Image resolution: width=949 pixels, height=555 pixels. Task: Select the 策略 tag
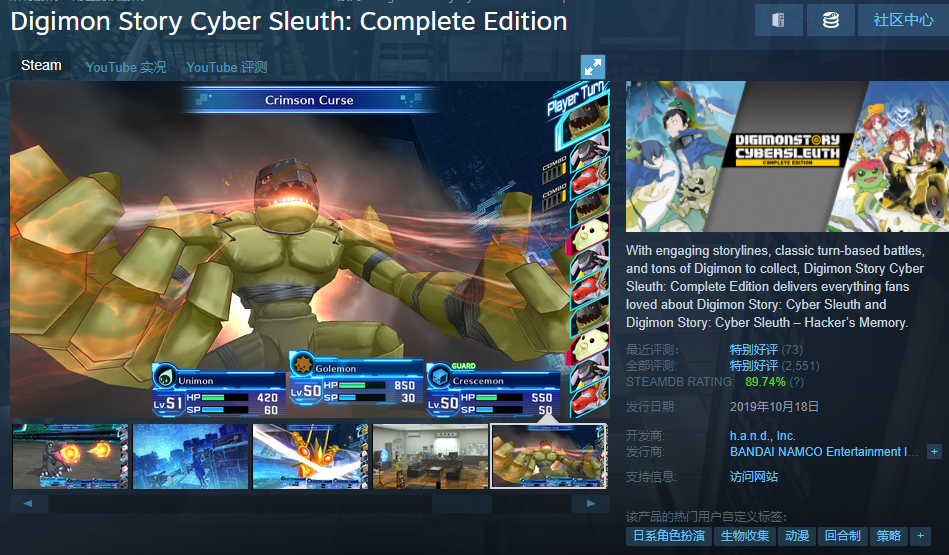888,536
